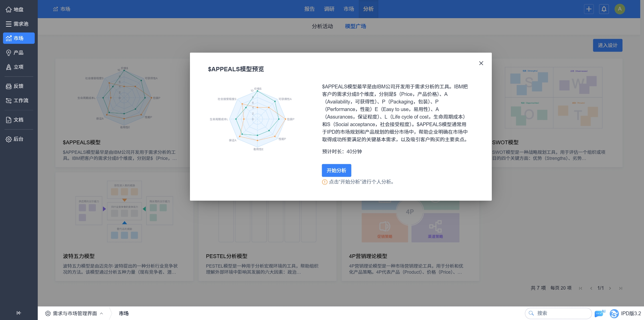The width and height of the screenshot is (644, 320).
Task: Click the plus add icon in header
Action: tap(589, 9)
